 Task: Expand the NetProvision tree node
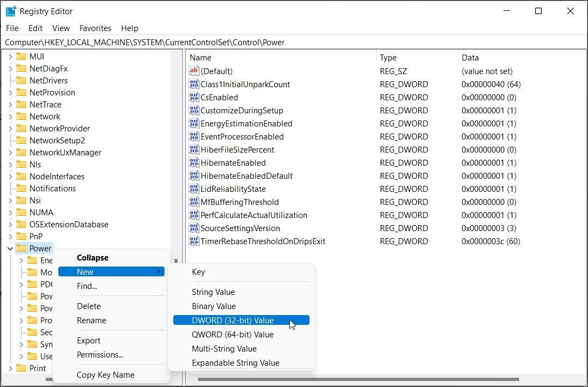coord(10,93)
